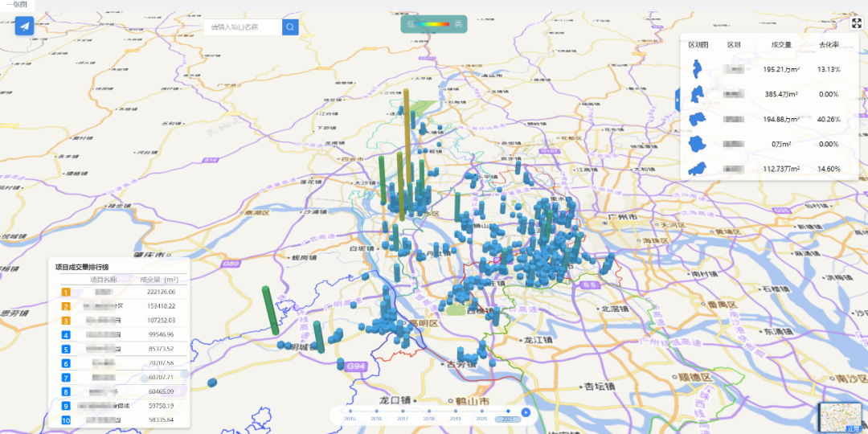Click the 60465.09 volume value
The height and width of the screenshot is (434, 868).
(x=161, y=392)
